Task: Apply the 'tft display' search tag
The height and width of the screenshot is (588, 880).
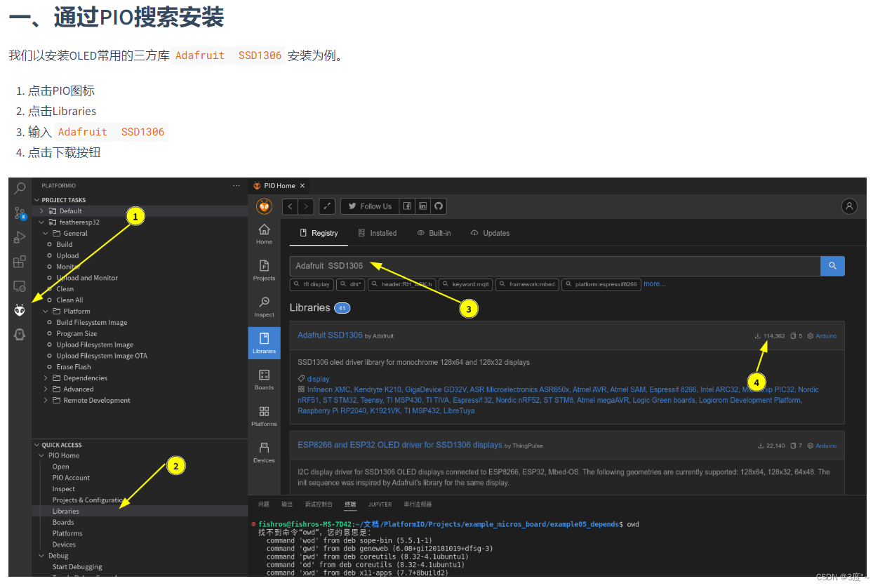Action: pyautogui.click(x=312, y=284)
